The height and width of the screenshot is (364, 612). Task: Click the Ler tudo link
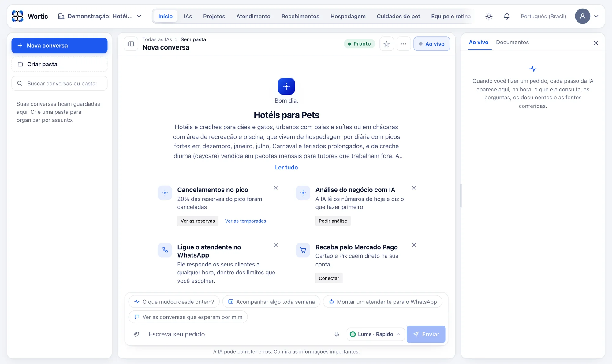286,167
